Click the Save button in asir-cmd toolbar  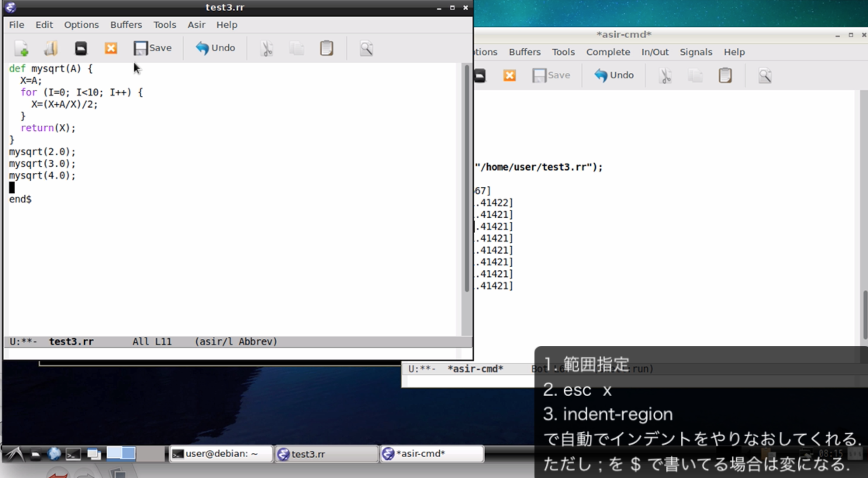pyautogui.click(x=551, y=75)
